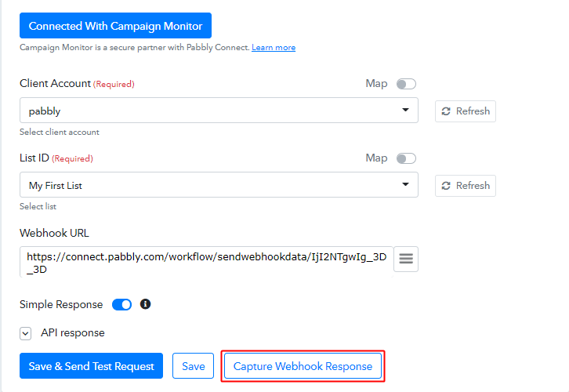Viewport: 569px width, 392px height.
Task: Click the 'Select list' hint text
Action: coord(38,206)
